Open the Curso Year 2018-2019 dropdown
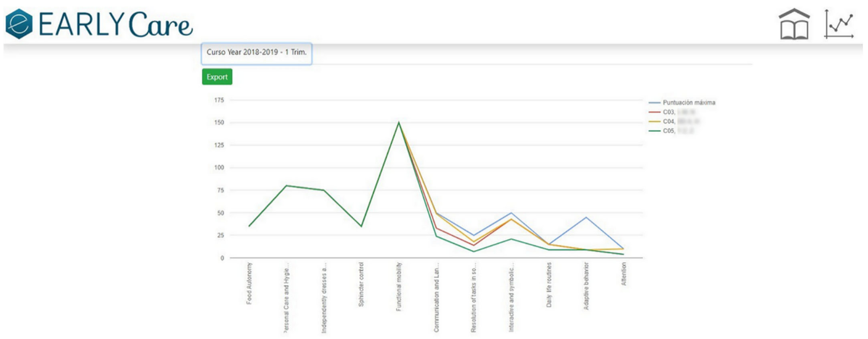 pos(256,52)
